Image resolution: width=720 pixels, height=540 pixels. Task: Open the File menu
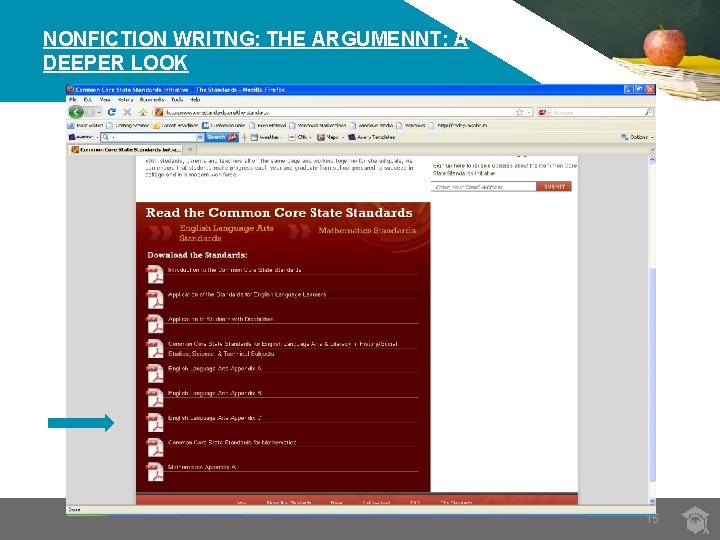click(73, 100)
